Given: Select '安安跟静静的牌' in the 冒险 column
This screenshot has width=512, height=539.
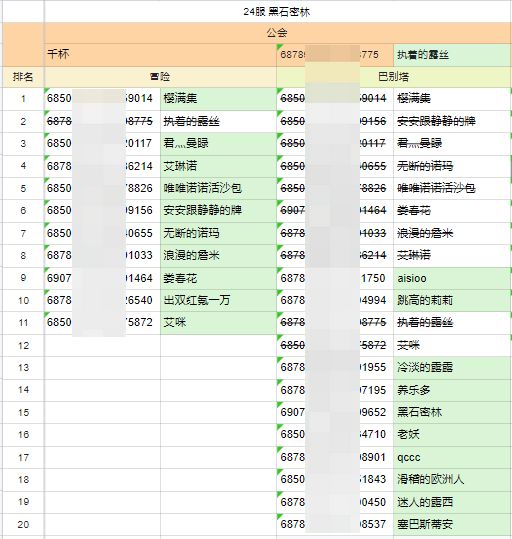Looking at the screenshot, I should 218,210.
